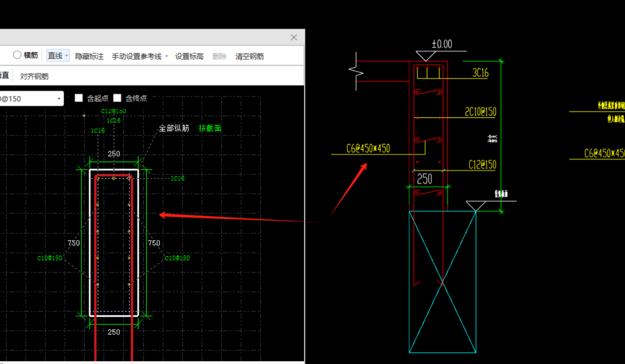This screenshot has width=625, height=364.
Task: Select the C12@150 label above section
Action: (113, 111)
